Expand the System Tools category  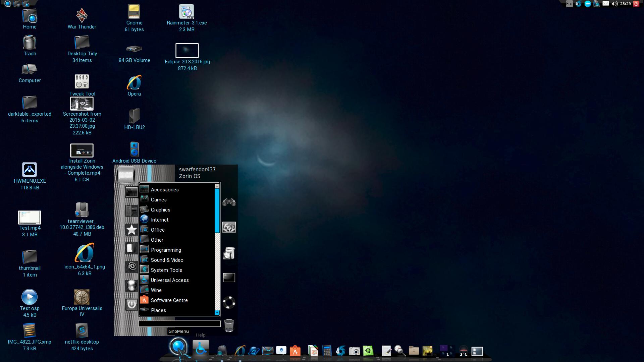pyautogui.click(x=166, y=270)
